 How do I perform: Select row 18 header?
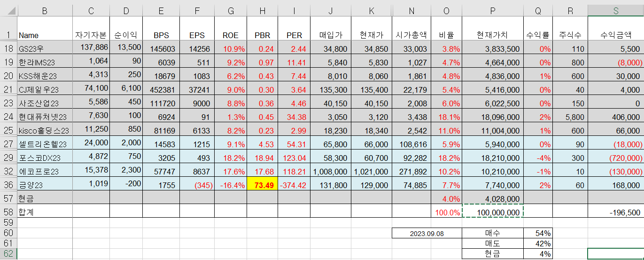point(8,48)
